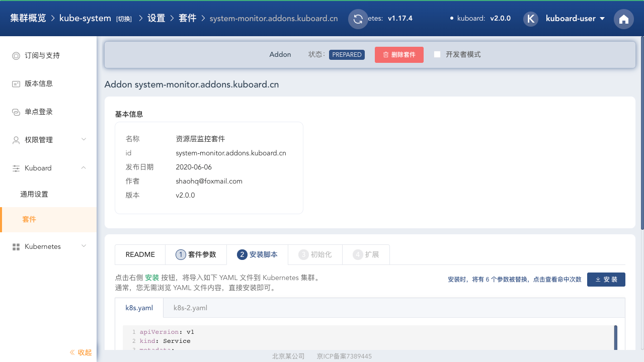Switch to the README tab

pos(140,255)
